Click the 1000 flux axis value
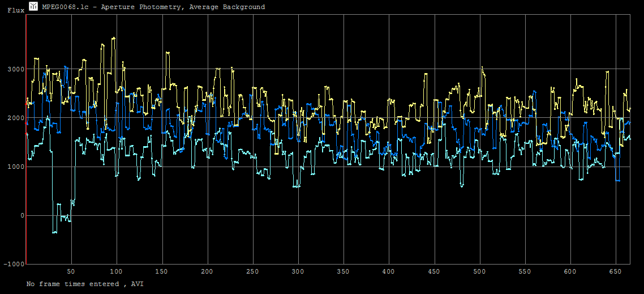This screenshot has height=294, width=644. [17, 167]
